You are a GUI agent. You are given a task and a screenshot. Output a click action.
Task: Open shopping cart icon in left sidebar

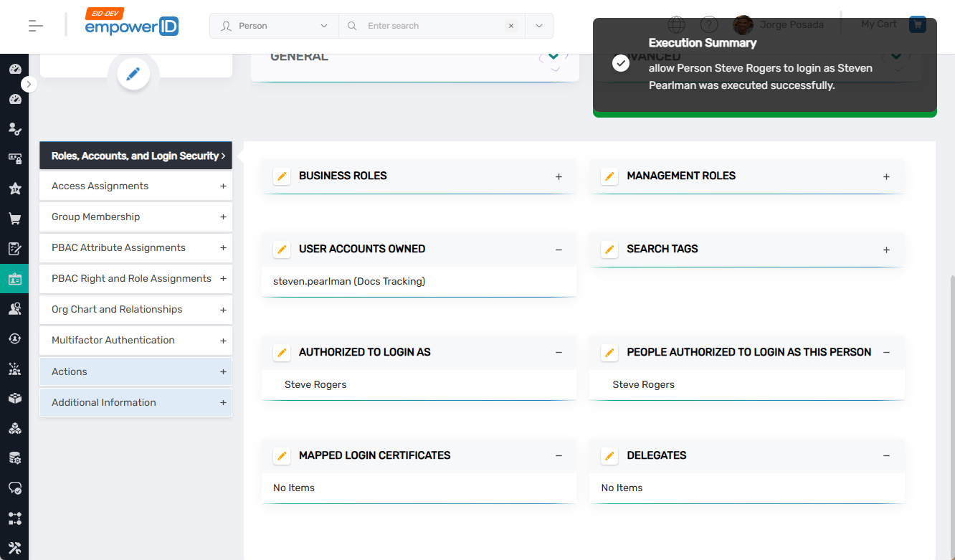(x=14, y=219)
